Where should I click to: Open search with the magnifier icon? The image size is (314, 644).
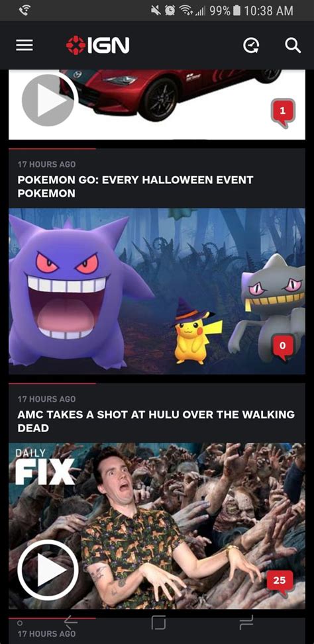293,46
